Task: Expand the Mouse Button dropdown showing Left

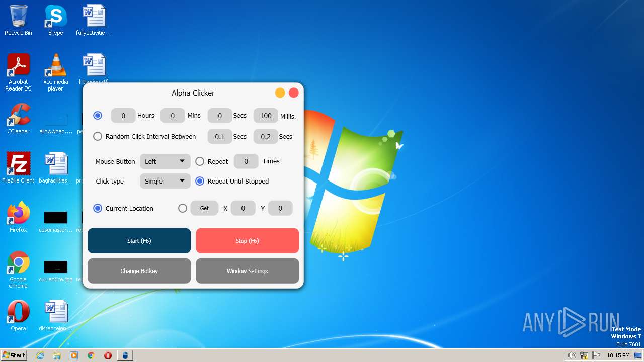Action: 165,161
